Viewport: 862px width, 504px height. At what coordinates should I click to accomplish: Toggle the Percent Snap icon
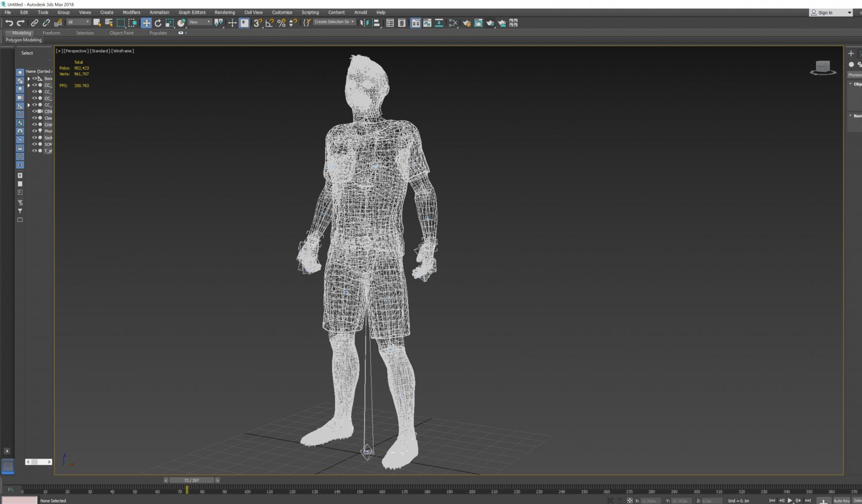click(x=281, y=23)
